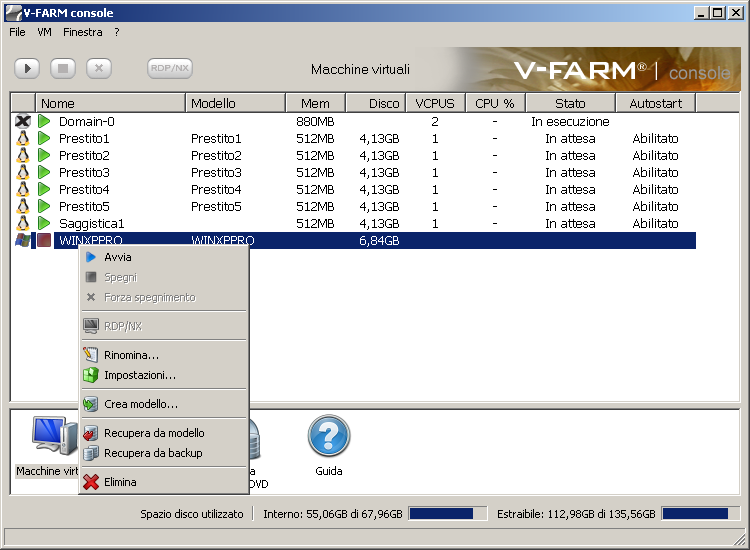Click the V-FARM title bar icon
Image resolution: width=750 pixels, height=550 pixels.
13,13
